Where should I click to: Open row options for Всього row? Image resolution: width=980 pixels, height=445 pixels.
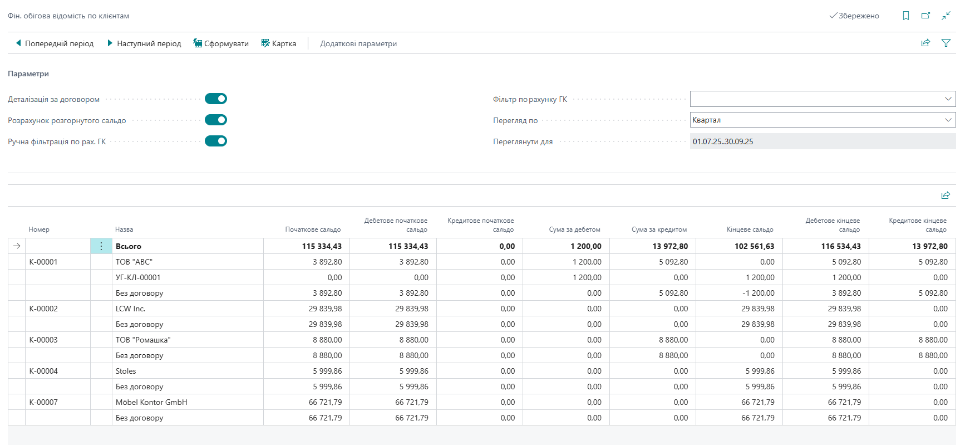(101, 246)
